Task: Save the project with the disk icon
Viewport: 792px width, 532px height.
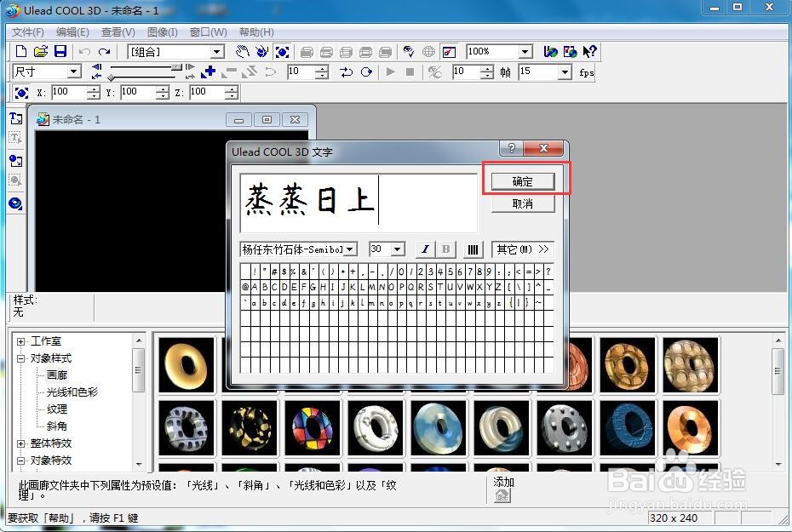Action: [x=60, y=51]
